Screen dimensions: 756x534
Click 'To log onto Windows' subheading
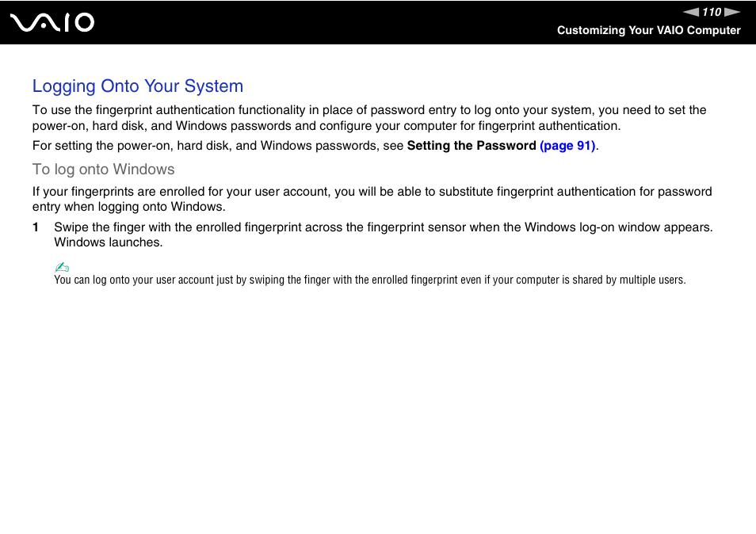pos(103,170)
